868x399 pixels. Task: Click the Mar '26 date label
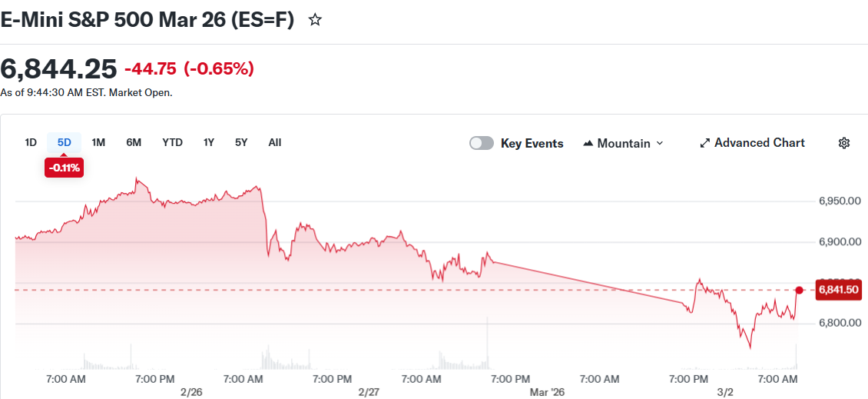point(547,392)
